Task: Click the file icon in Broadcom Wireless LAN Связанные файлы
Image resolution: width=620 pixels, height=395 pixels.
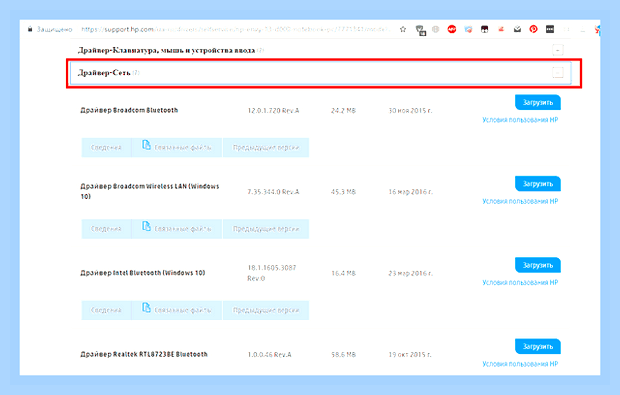Action: (x=146, y=227)
